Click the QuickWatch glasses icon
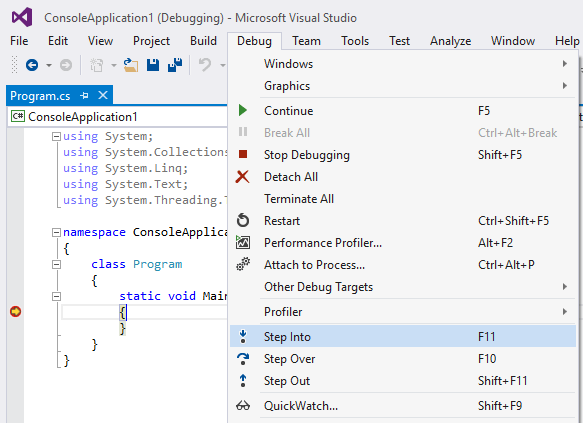583x423 pixels. pos(243,406)
